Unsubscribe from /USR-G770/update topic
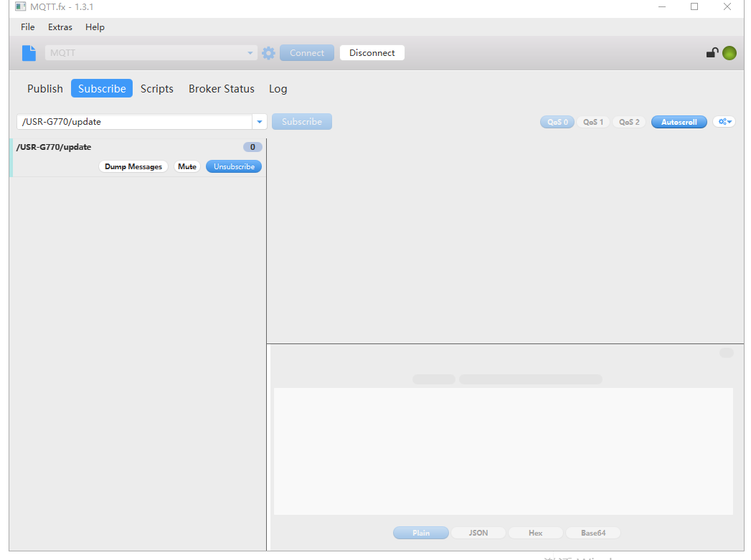 tap(234, 166)
